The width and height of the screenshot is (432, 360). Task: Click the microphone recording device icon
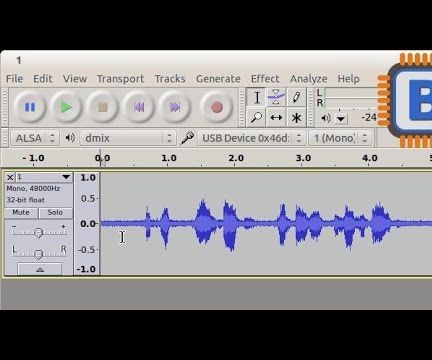coord(187,138)
